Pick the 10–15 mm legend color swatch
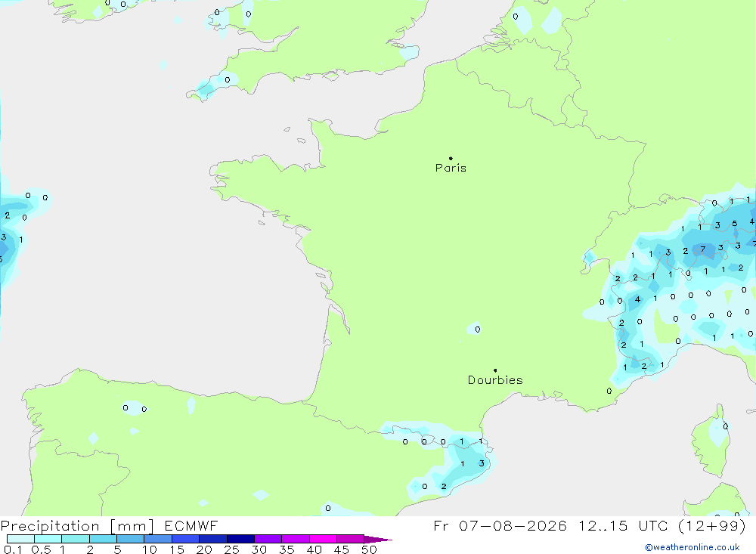 click(158, 539)
